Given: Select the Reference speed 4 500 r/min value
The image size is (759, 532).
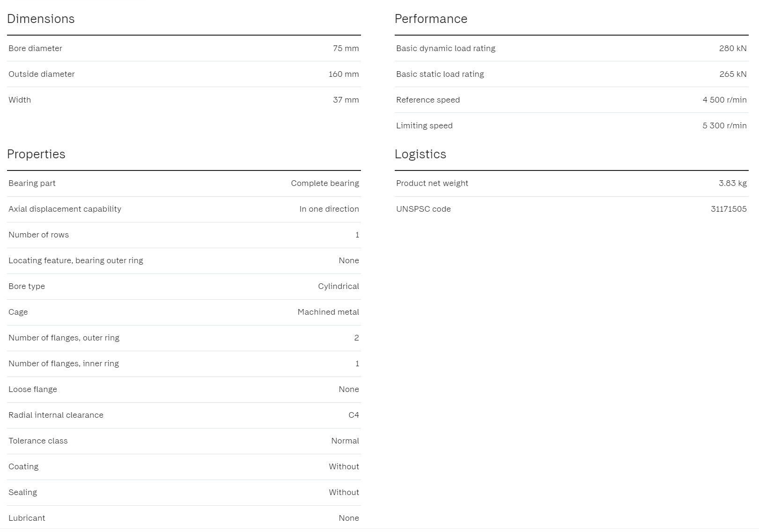Looking at the screenshot, I should 724,100.
